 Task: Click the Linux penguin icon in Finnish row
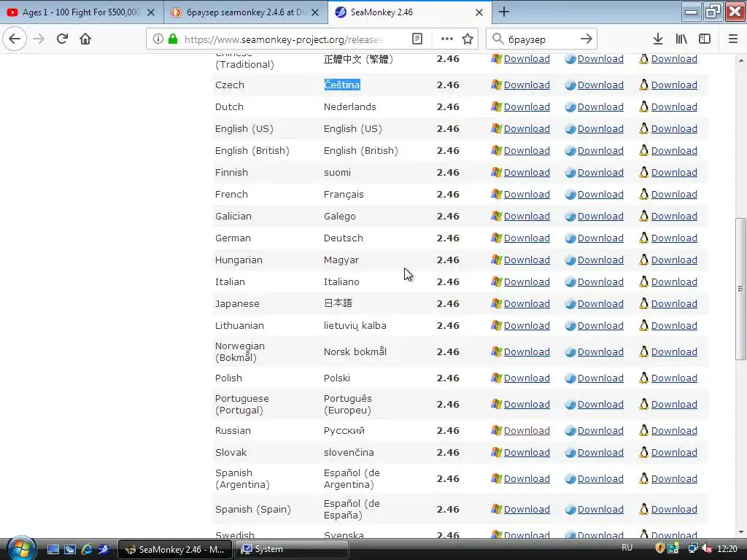tap(643, 172)
